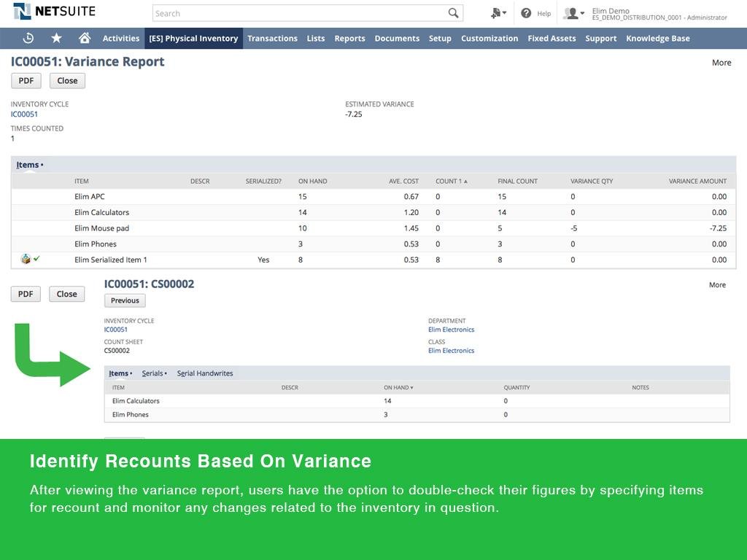The width and height of the screenshot is (747, 560).
Task: Open the user role avatar menu
Action: click(573, 13)
